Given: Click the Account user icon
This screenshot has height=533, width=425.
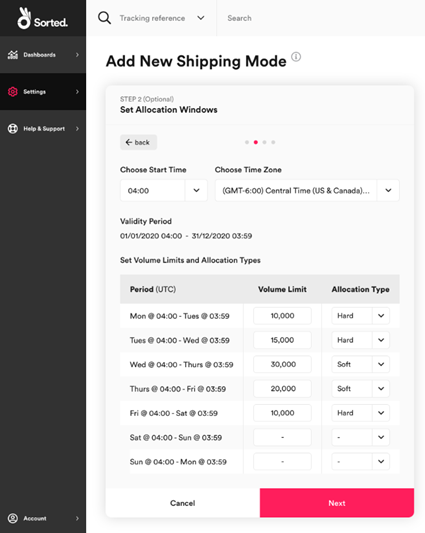Looking at the screenshot, I should (13, 518).
